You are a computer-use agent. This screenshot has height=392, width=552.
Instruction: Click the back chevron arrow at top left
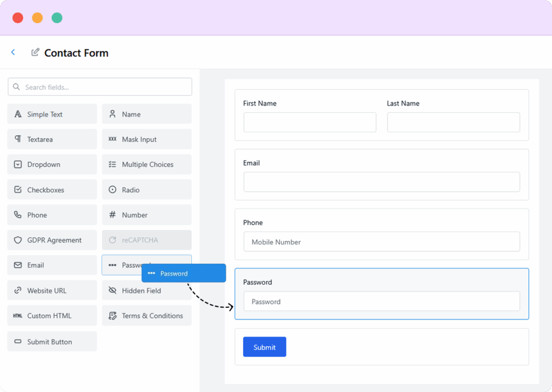click(13, 52)
